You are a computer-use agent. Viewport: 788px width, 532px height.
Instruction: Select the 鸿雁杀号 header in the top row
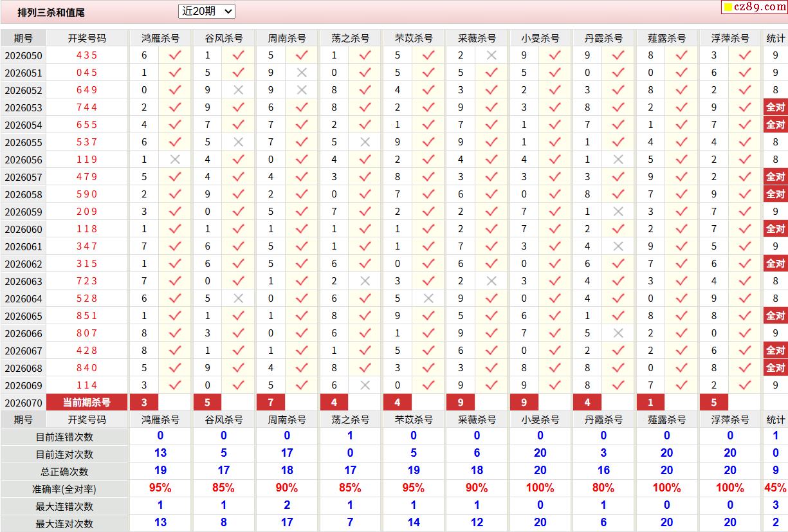pos(160,38)
